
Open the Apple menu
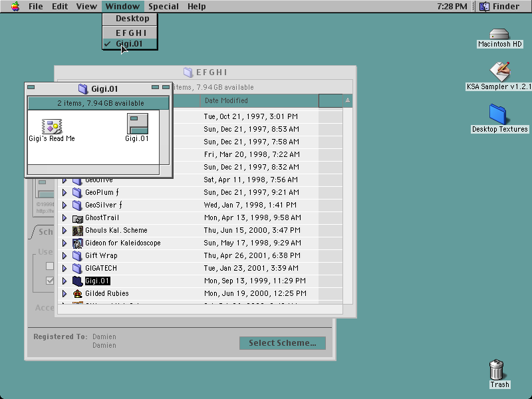pos(15,6)
